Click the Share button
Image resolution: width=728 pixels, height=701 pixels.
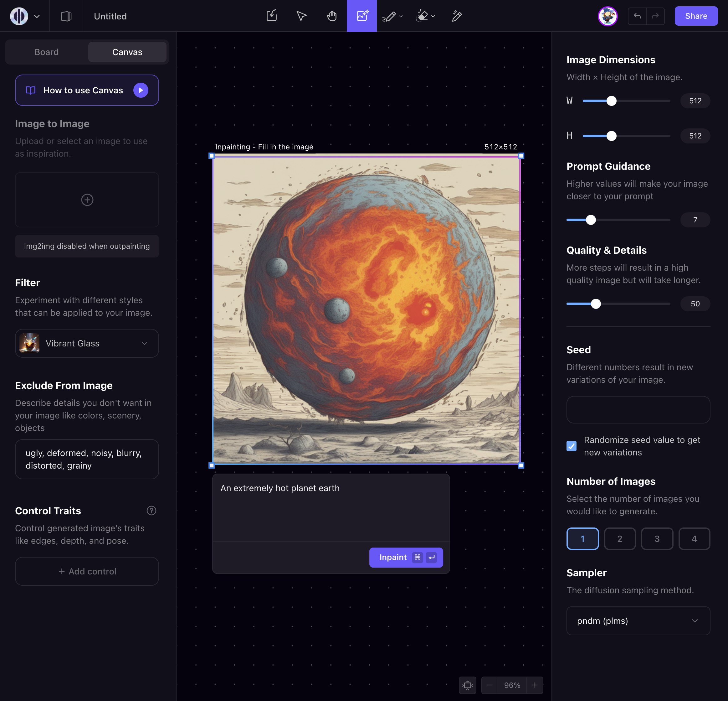[x=696, y=16]
